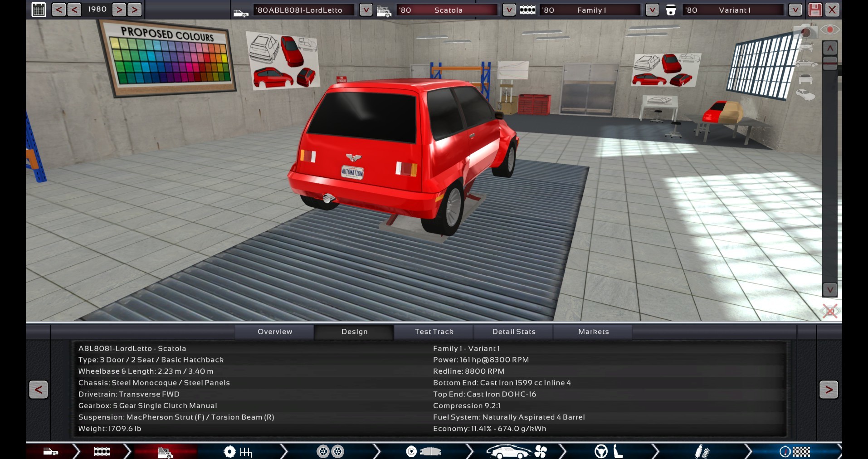Select the aerodynamics and cooling step
This screenshot has height=459, width=868.
point(516,452)
